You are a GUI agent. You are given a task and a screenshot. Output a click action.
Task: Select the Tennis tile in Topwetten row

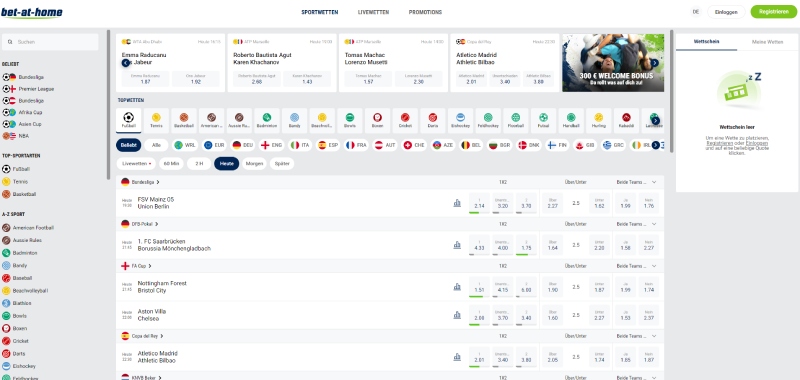click(156, 120)
